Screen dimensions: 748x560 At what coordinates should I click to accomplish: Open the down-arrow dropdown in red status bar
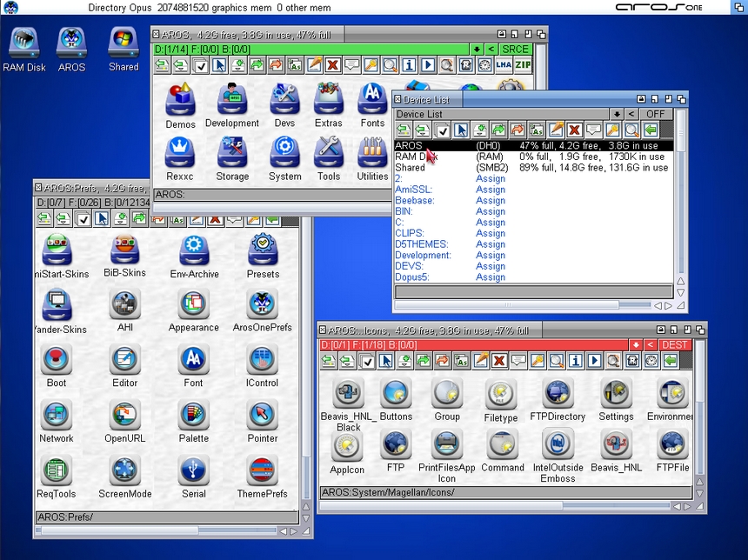tap(636, 345)
